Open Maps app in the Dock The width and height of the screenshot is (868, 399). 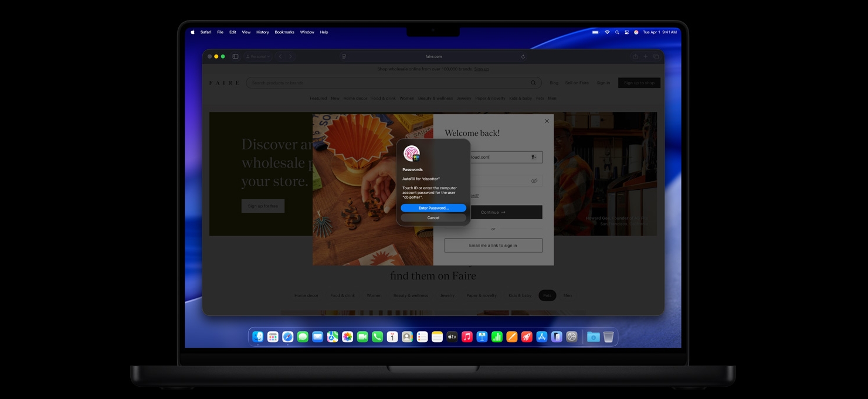(333, 337)
